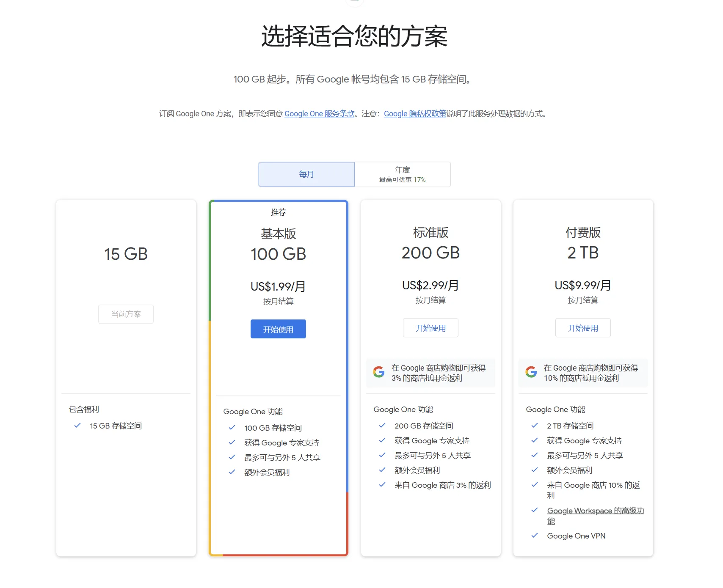The width and height of the screenshot is (723, 588).
Task: Click checkmark beside 200 GB 存储空间
Action: (382, 426)
